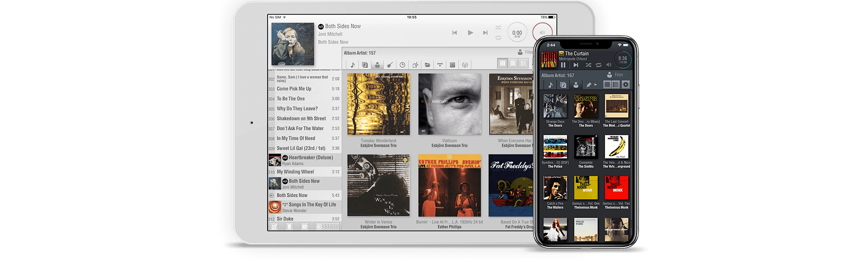Clear the queue with the trash button

pyautogui.click(x=289, y=227)
